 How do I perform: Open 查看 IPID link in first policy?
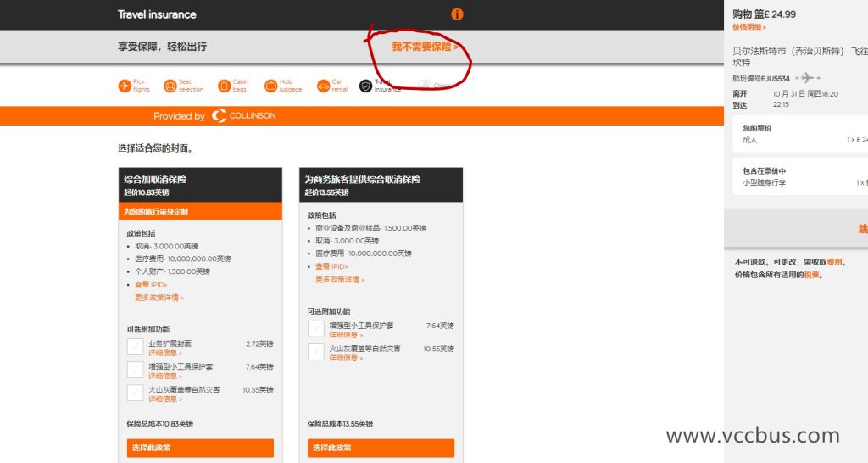point(151,285)
